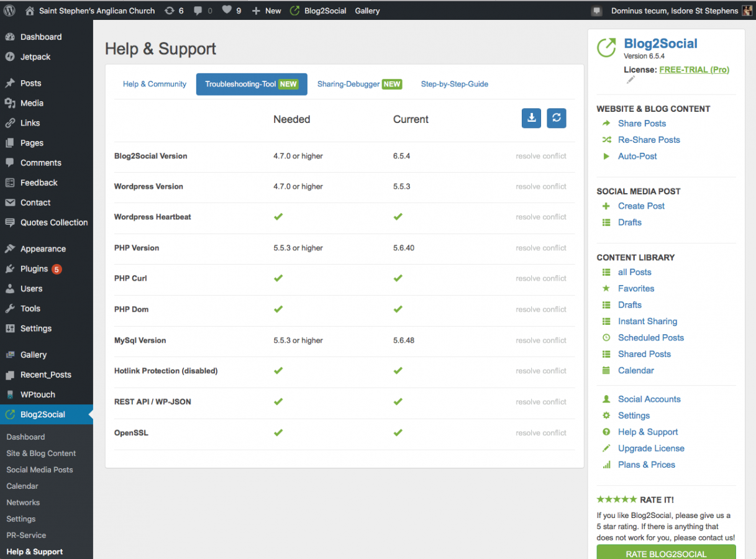Open Upgrade License in right panel
The height and width of the screenshot is (559, 756).
(x=651, y=448)
